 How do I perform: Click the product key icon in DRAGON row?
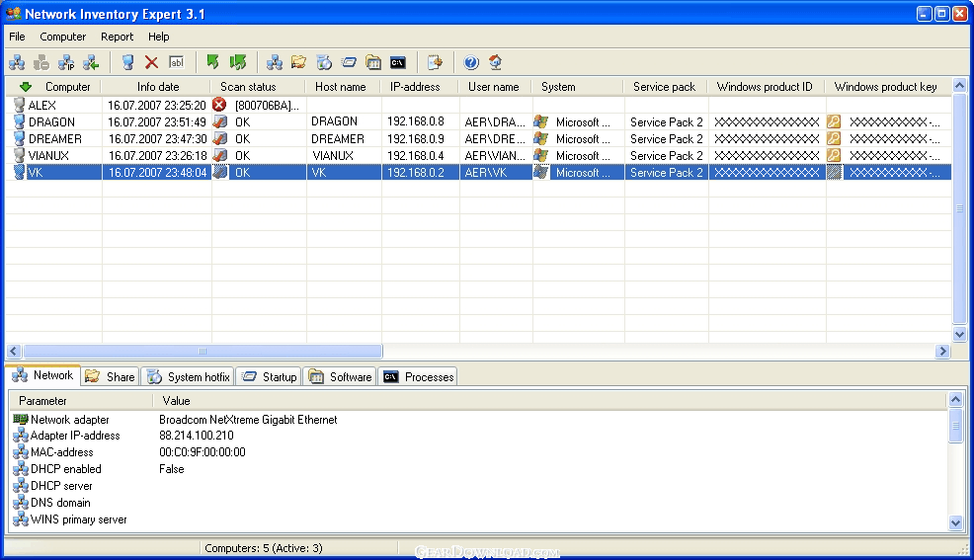[834, 121]
